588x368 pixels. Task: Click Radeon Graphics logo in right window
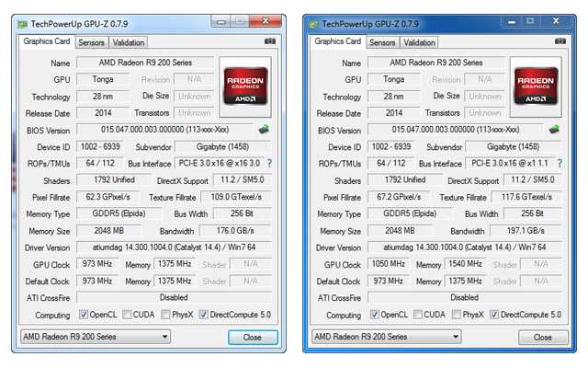tap(536, 86)
